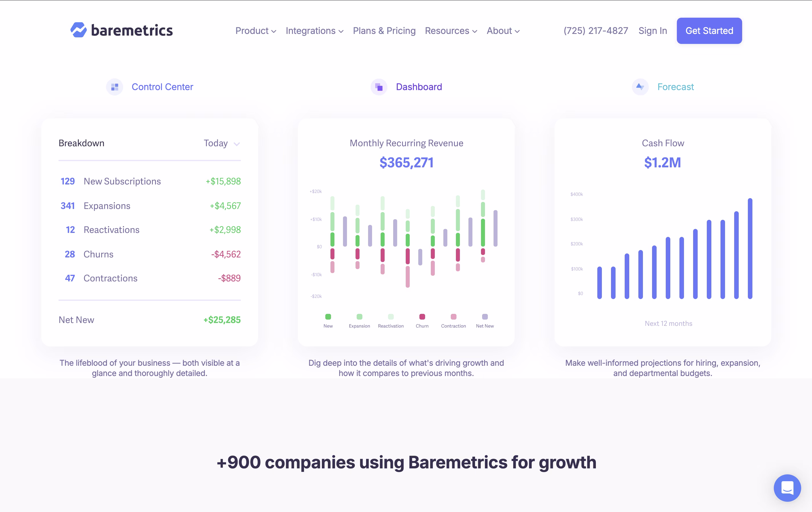Click the +$15,898 value

point(223,181)
